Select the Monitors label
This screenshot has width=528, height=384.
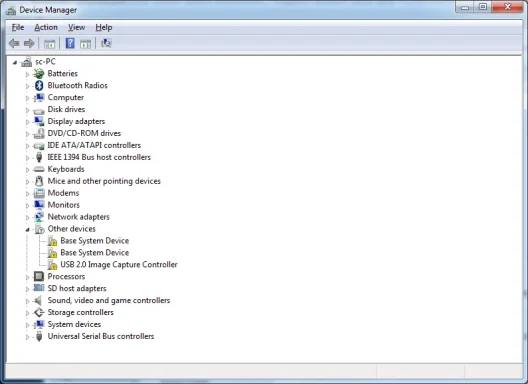click(x=64, y=205)
